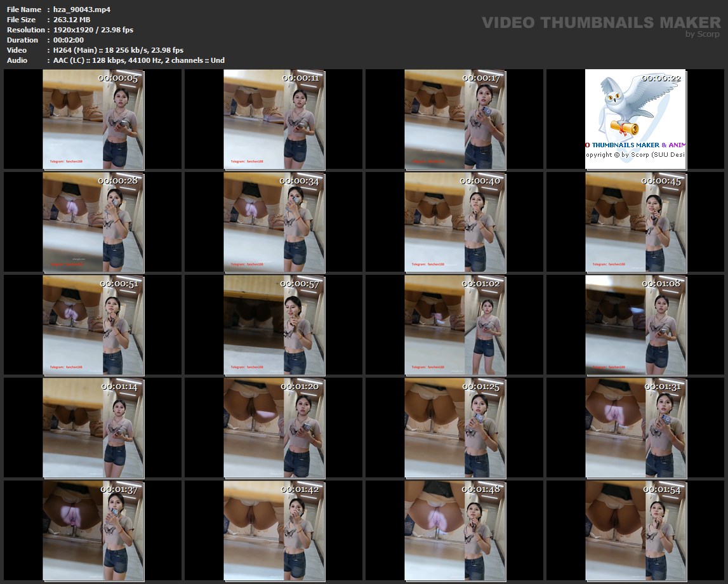Viewport: 728px width, 584px height.
Task: Select the thumbnail stamped 00:00:57
Action: (x=274, y=325)
